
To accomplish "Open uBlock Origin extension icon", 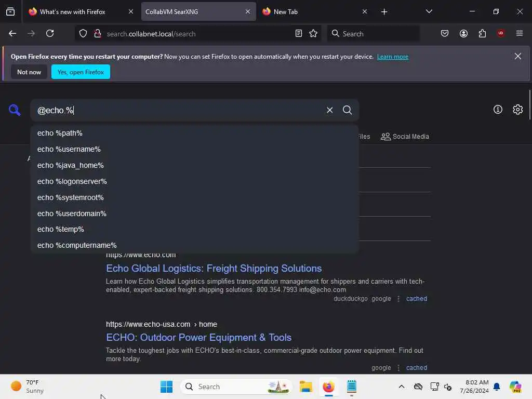I will pos(500,33).
